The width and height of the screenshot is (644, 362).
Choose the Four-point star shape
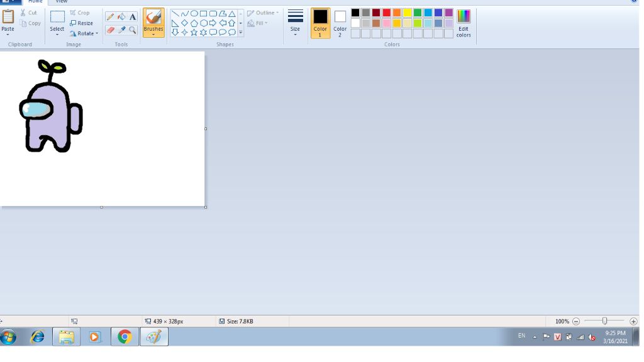(185, 32)
